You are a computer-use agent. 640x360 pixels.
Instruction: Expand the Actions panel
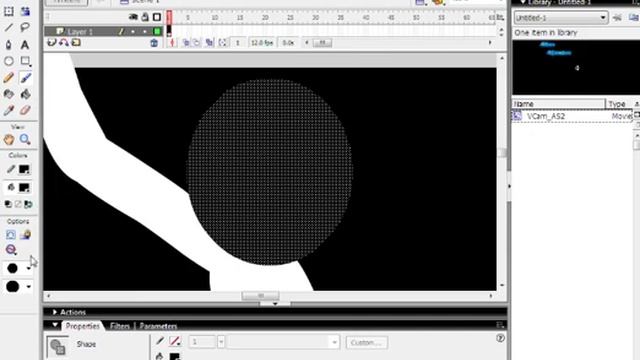point(55,312)
